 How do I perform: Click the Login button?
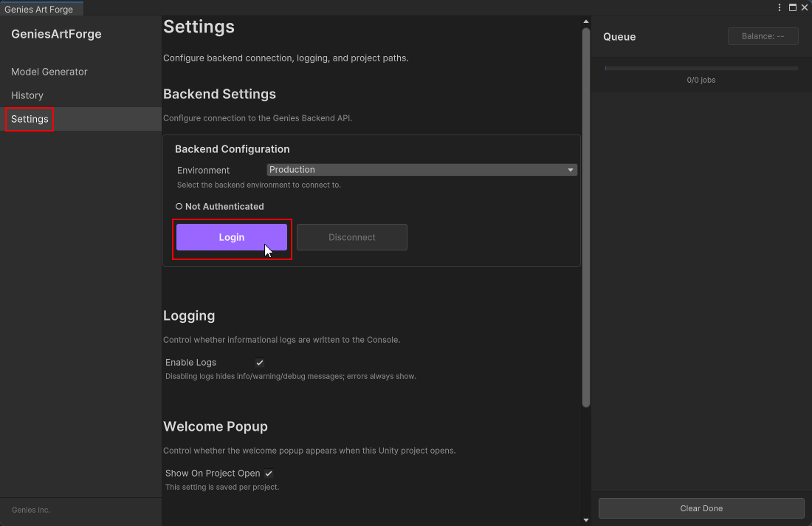point(231,237)
